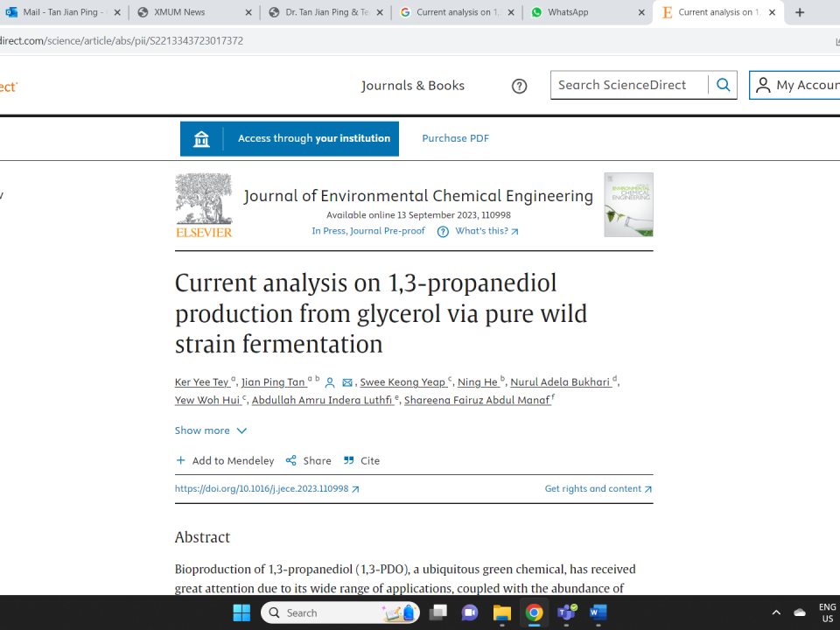Show hidden system tray icons
The image size is (840, 630).
pyautogui.click(x=776, y=612)
